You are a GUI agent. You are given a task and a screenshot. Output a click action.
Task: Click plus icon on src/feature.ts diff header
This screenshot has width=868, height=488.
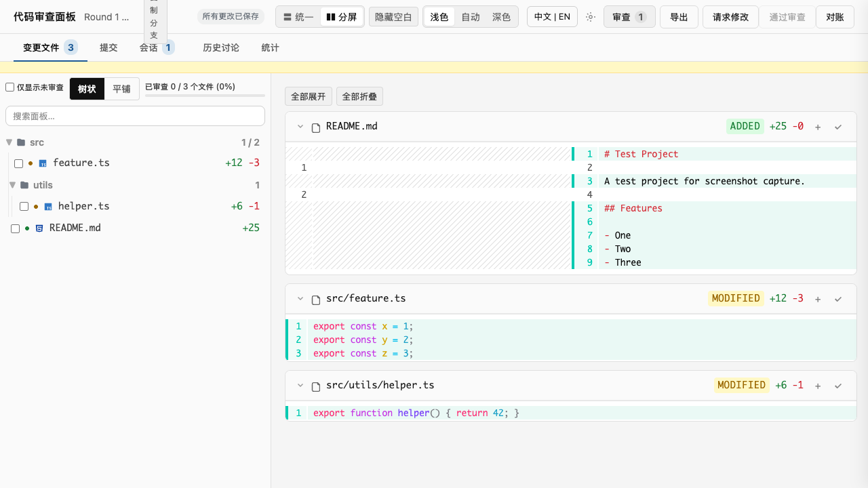click(x=818, y=299)
